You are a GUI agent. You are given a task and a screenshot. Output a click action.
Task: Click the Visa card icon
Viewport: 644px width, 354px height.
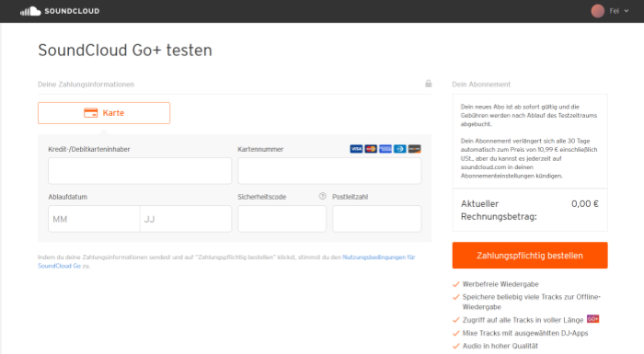click(356, 149)
